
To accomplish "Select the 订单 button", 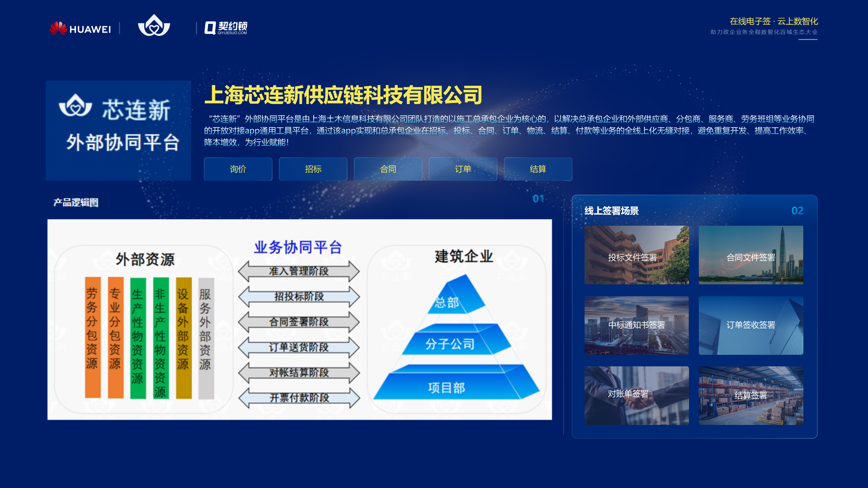I will 463,169.
